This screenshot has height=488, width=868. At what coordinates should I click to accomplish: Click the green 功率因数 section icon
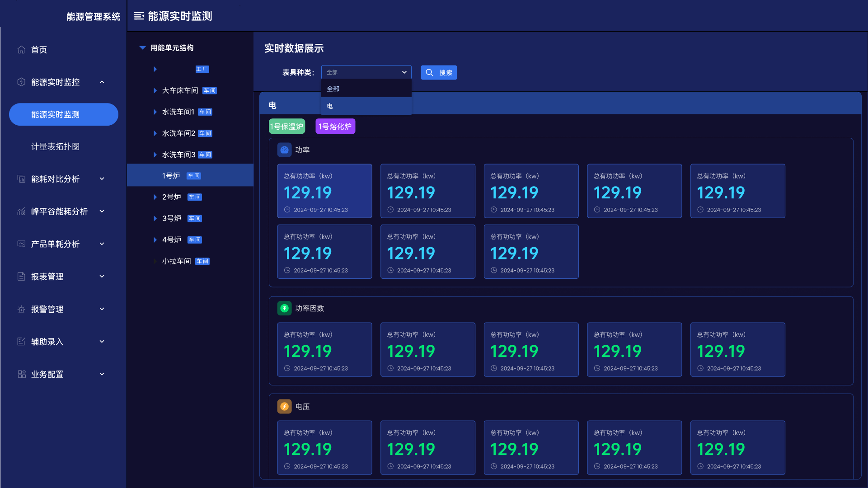[x=284, y=309]
